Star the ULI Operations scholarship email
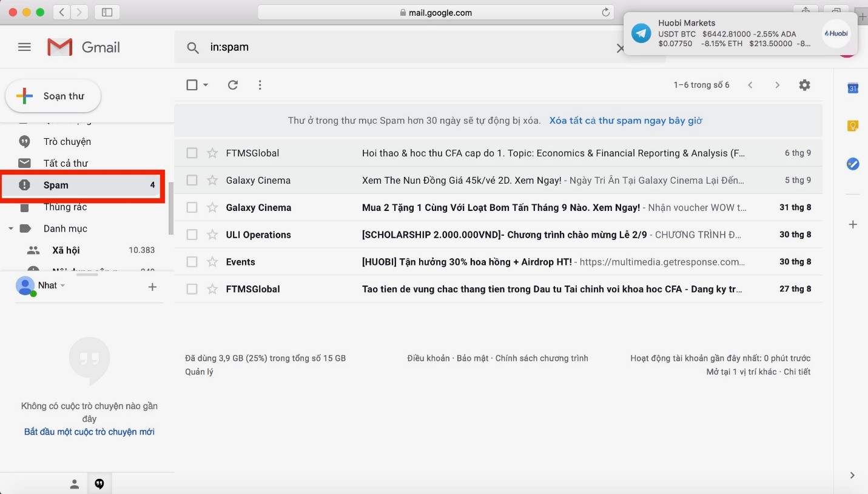Image resolution: width=868 pixels, height=494 pixels. pyautogui.click(x=212, y=235)
